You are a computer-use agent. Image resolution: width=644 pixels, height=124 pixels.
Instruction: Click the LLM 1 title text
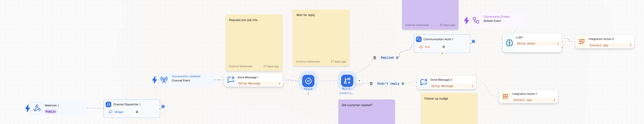point(519,37)
